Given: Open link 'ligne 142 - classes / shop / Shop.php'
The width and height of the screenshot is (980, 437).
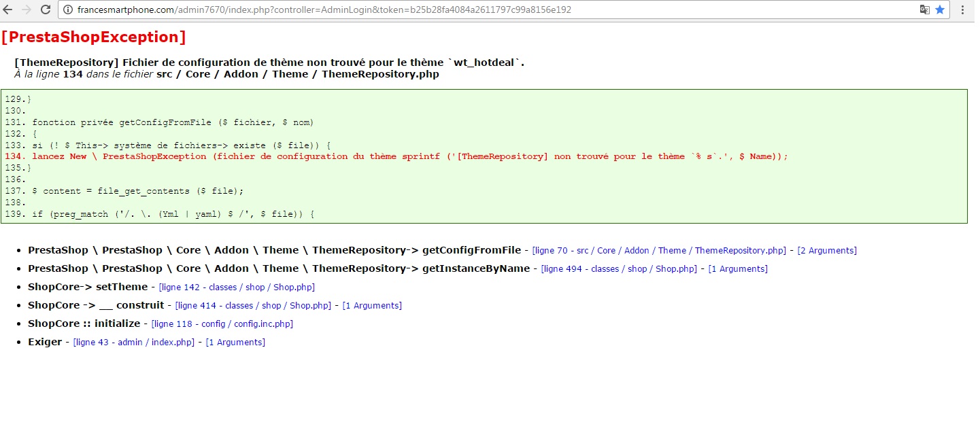Looking at the screenshot, I should tap(237, 287).
